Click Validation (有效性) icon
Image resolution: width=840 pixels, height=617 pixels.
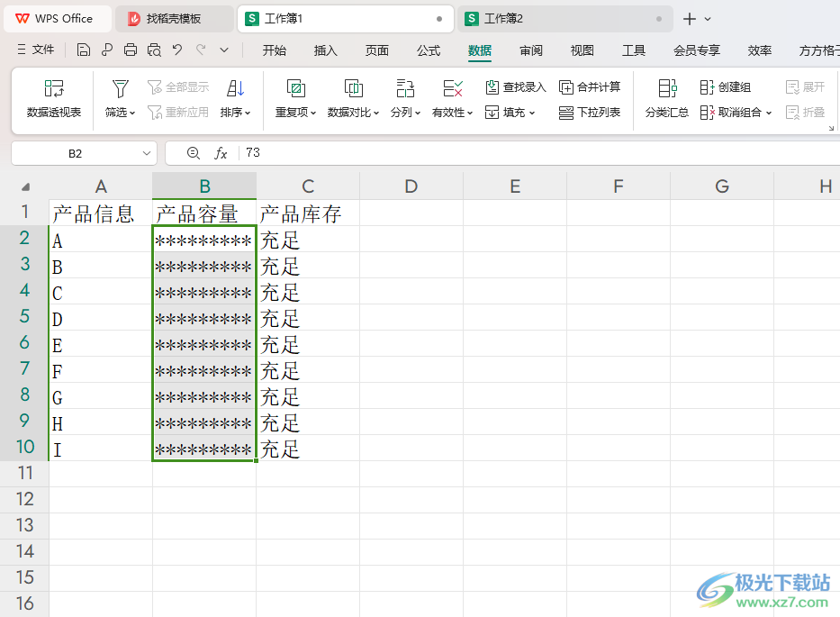click(x=453, y=88)
